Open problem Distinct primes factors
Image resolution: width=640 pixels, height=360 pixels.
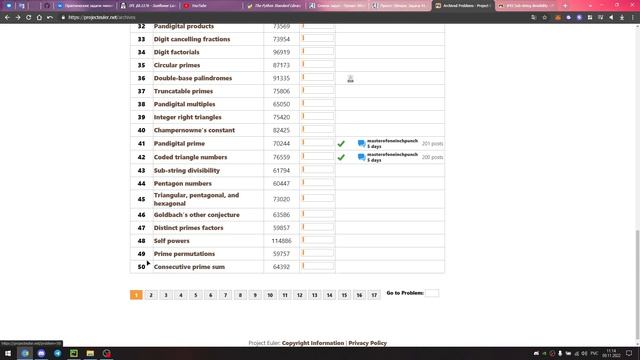tap(189, 228)
